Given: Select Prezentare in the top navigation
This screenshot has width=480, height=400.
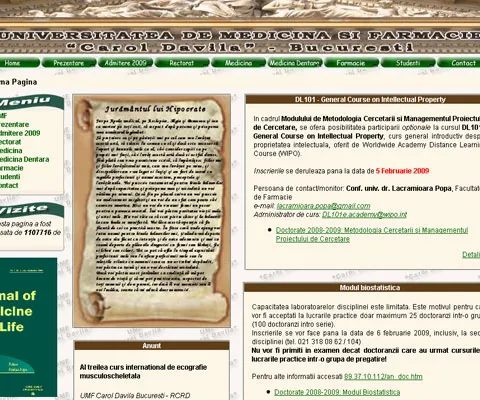Looking at the screenshot, I should coord(69,63).
